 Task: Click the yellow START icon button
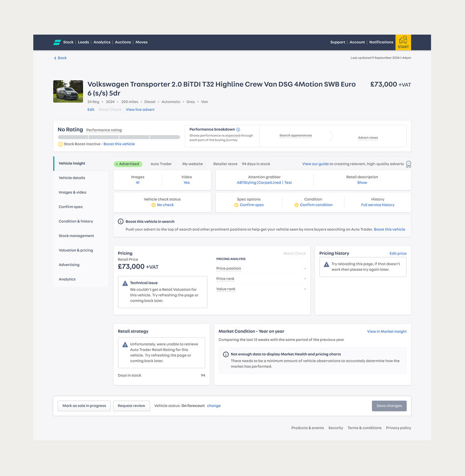(403, 42)
